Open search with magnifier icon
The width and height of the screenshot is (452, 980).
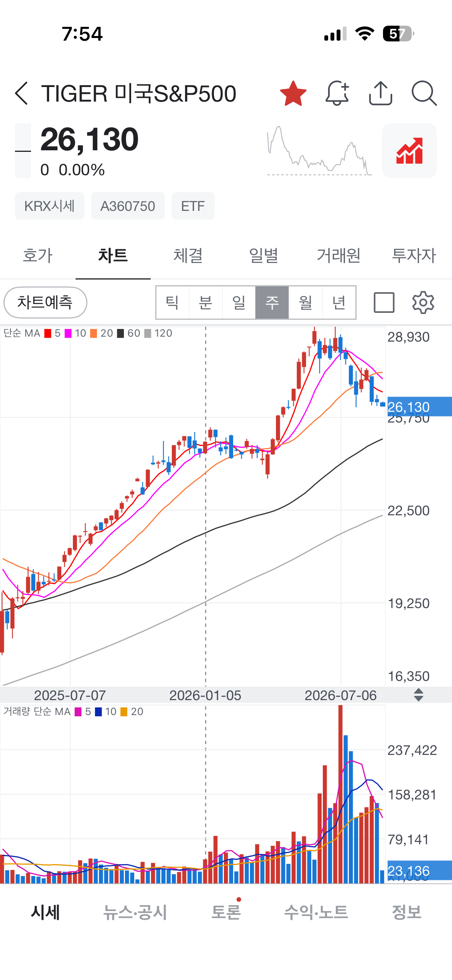tap(424, 93)
